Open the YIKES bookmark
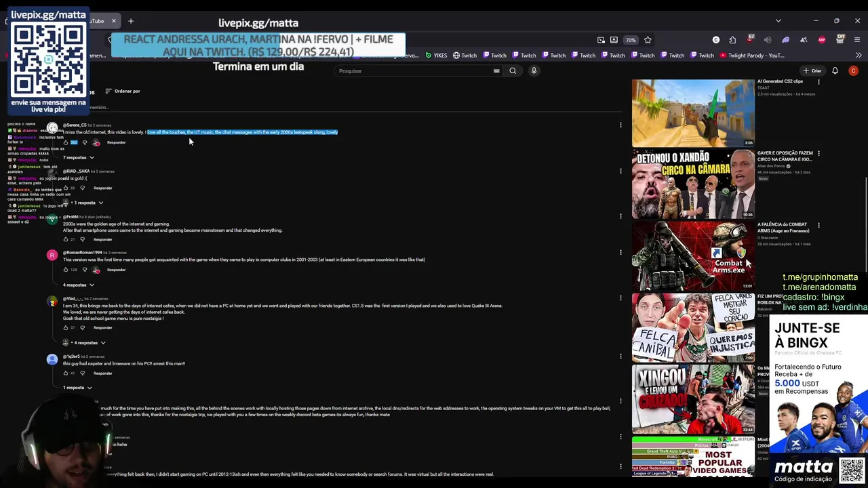Image resolution: width=868 pixels, height=488 pixels. [x=436, y=56]
